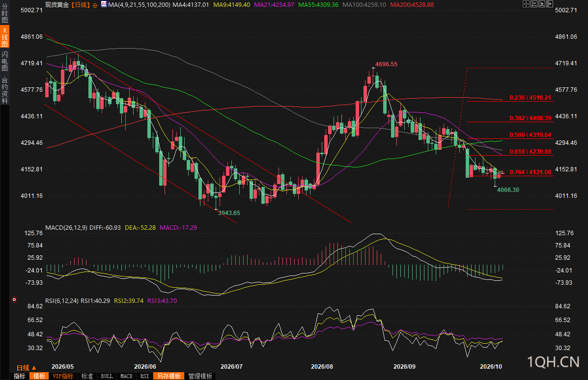
Task: Open the VIP指标 list
Action: click(63, 376)
